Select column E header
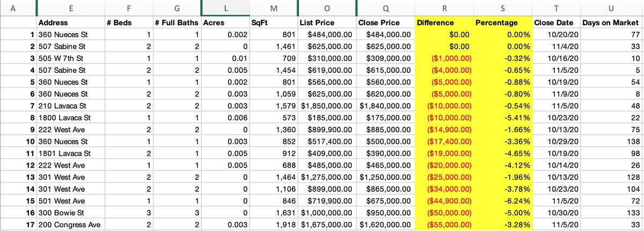This screenshot has height=231, width=644. (x=71, y=8)
